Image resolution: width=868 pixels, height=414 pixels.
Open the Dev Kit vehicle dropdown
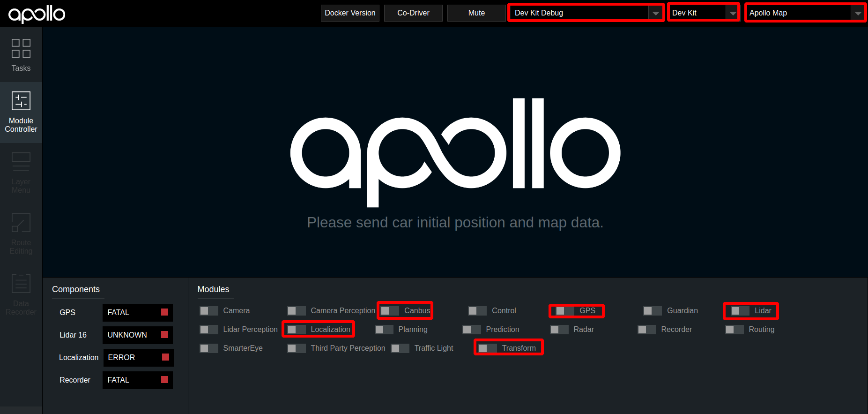click(704, 13)
